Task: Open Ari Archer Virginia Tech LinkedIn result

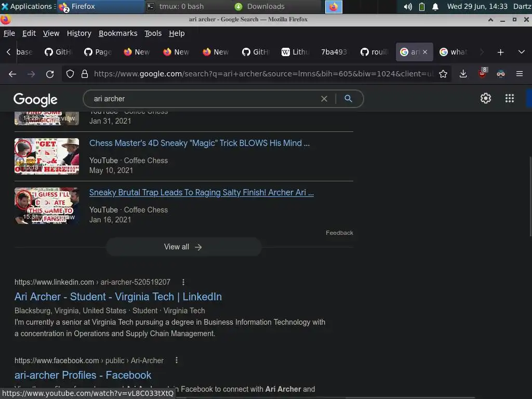Action: click(118, 297)
